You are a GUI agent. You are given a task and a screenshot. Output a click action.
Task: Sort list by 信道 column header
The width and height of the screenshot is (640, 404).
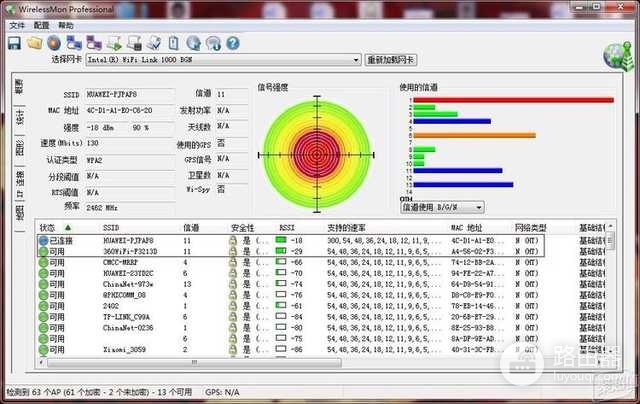pyautogui.click(x=191, y=228)
